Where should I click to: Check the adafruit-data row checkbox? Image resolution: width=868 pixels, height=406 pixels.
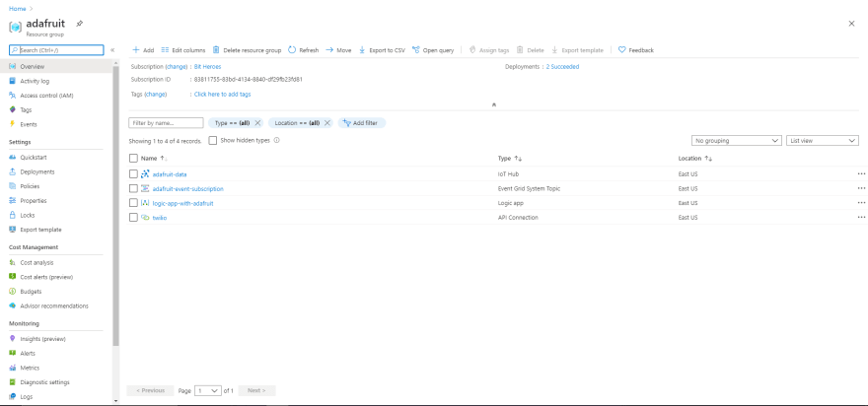133,174
